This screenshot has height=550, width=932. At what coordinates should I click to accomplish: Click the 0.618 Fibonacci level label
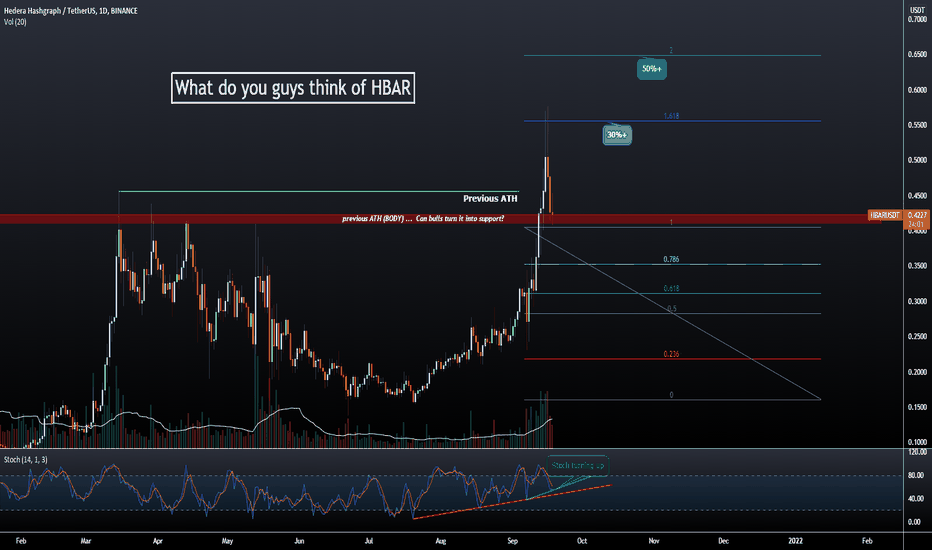pos(671,288)
